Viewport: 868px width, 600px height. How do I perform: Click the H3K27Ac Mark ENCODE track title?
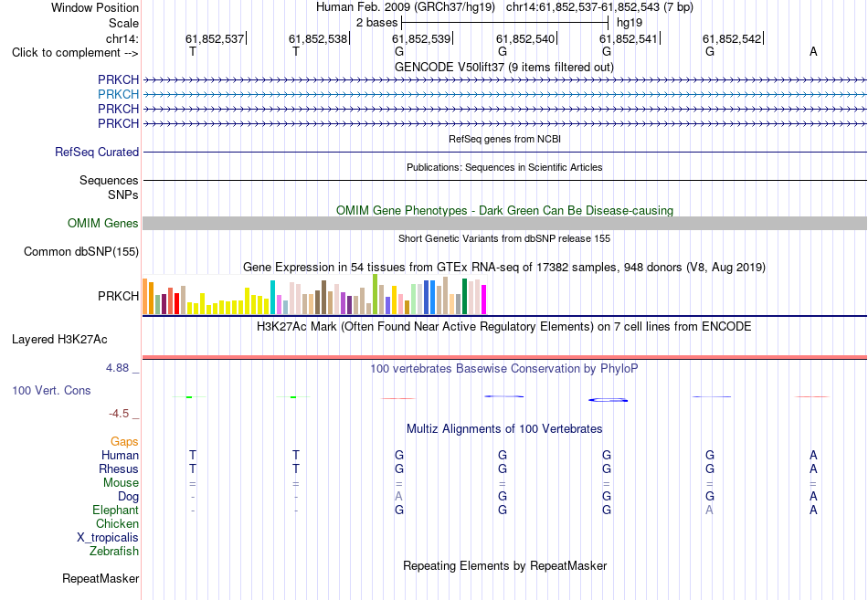[x=504, y=327]
